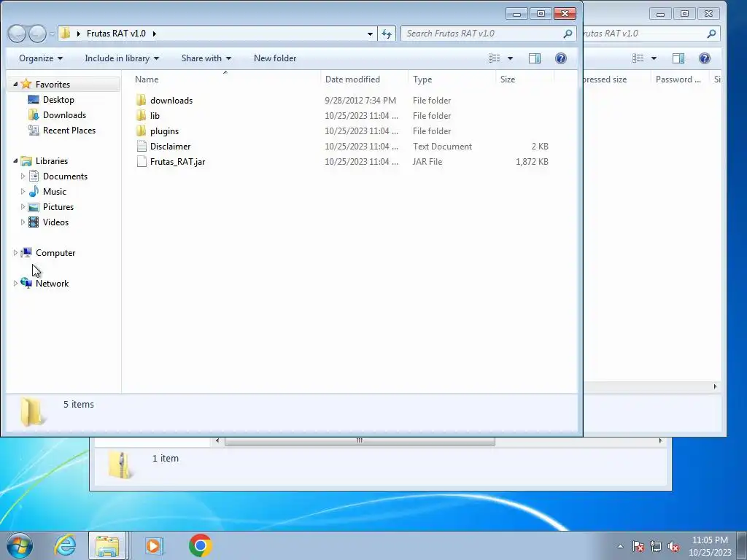Open Include in library menu
Image resolution: width=747 pixels, height=560 pixels.
(122, 58)
